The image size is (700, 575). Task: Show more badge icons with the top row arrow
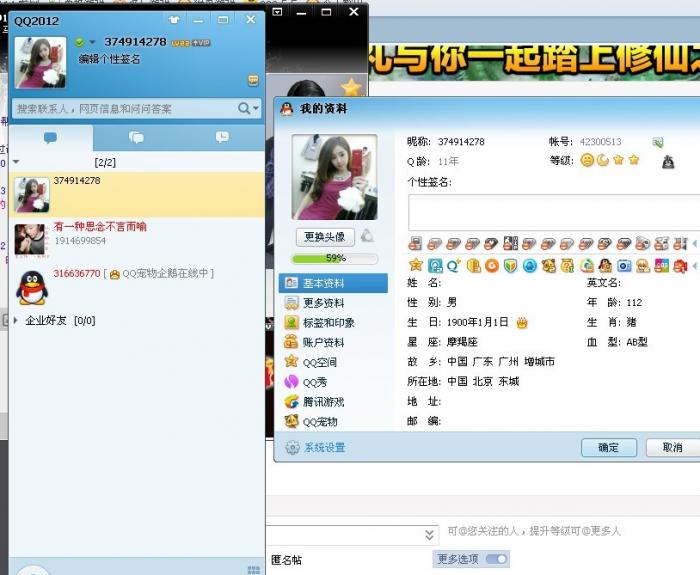tap(695, 244)
